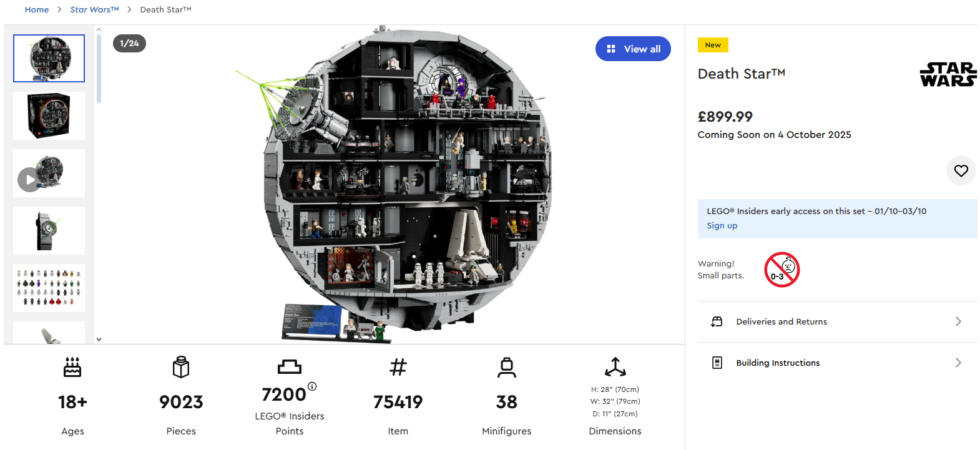Play the product video thumbnail

29,180
